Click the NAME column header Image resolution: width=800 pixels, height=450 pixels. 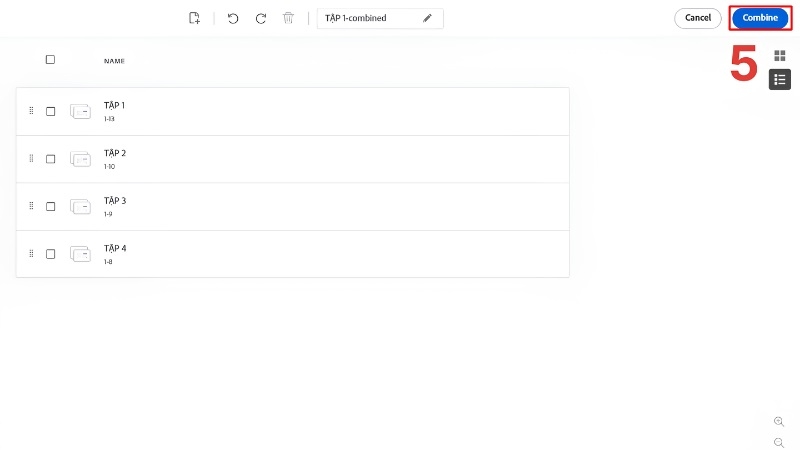[114, 61]
